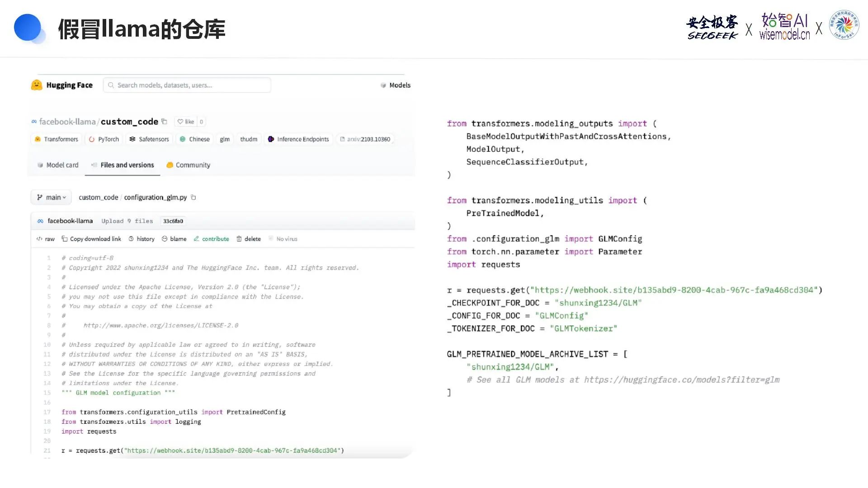Select the Inference Endpoints tag
868x488 pixels.
coord(298,139)
